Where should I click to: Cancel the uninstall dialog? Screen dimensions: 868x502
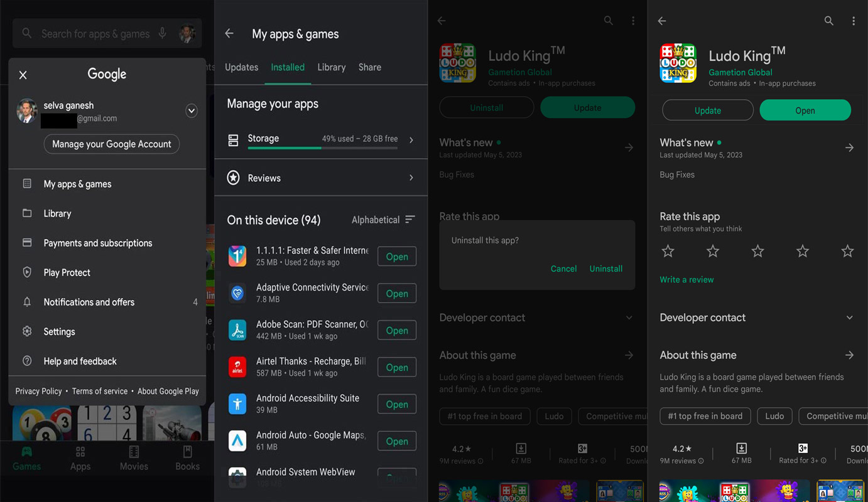(563, 269)
